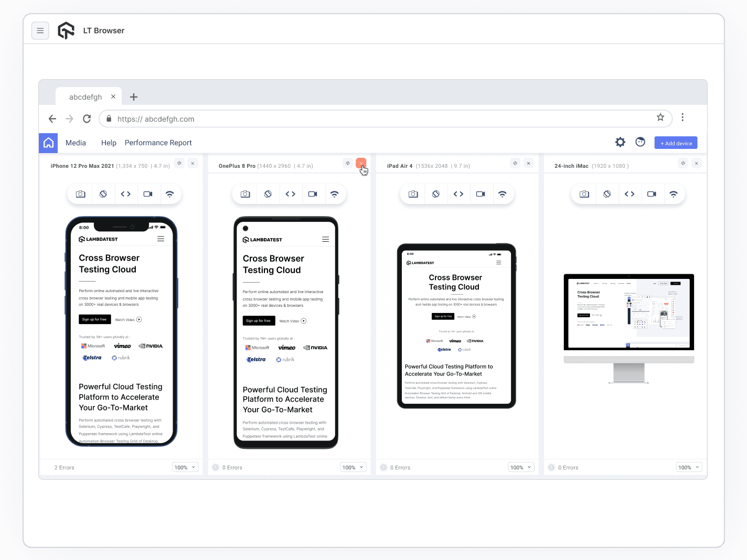747x560 pixels.
Task: Open the browser three-dot options menu
Action: [682, 117]
